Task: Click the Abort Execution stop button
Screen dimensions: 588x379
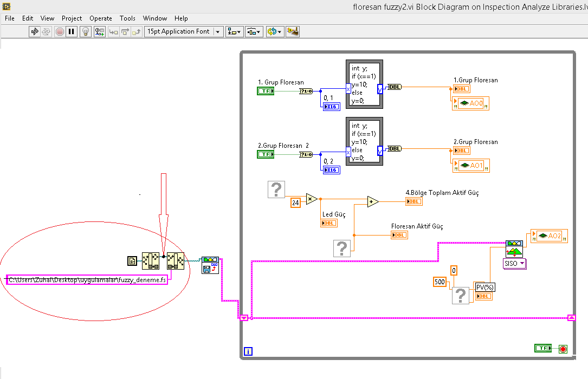Action: click(x=60, y=31)
